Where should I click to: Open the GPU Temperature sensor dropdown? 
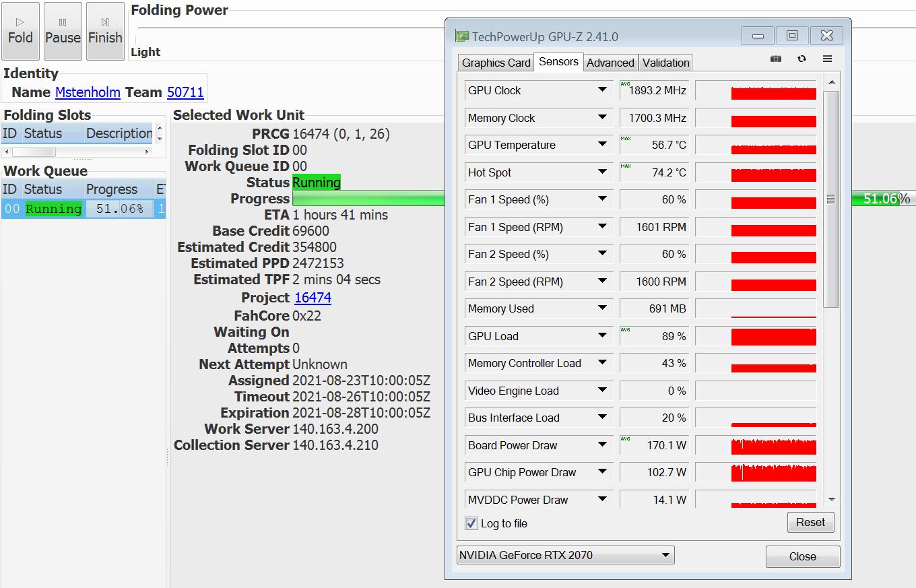pyautogui.click(x=602, y=145)
